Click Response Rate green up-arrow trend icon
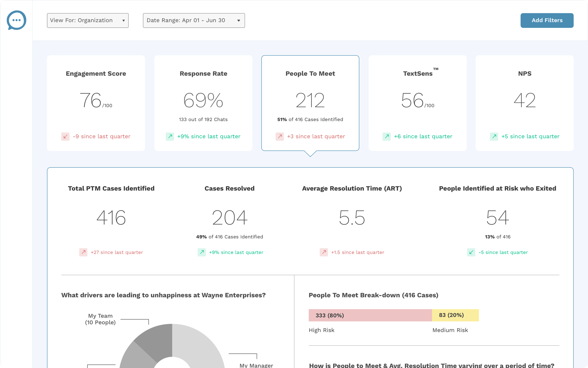The height and width of the screenshot is (368, 588). [x=170, y=136]
